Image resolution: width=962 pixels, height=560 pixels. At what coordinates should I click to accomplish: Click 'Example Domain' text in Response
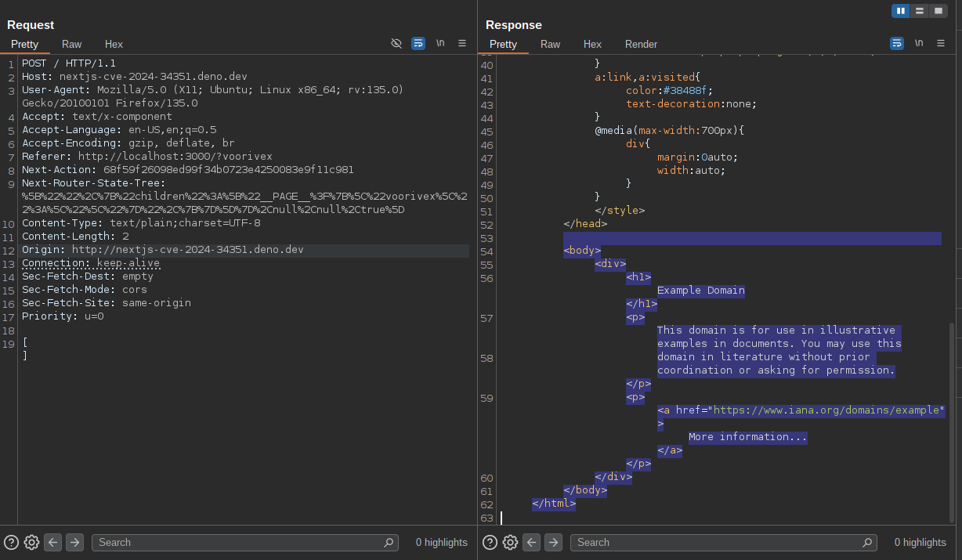pyautogui.click(x=701, y=290)
